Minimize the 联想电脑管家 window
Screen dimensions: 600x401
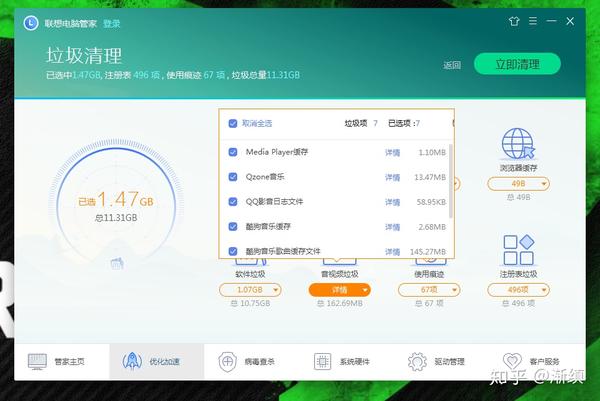point(551,21)
